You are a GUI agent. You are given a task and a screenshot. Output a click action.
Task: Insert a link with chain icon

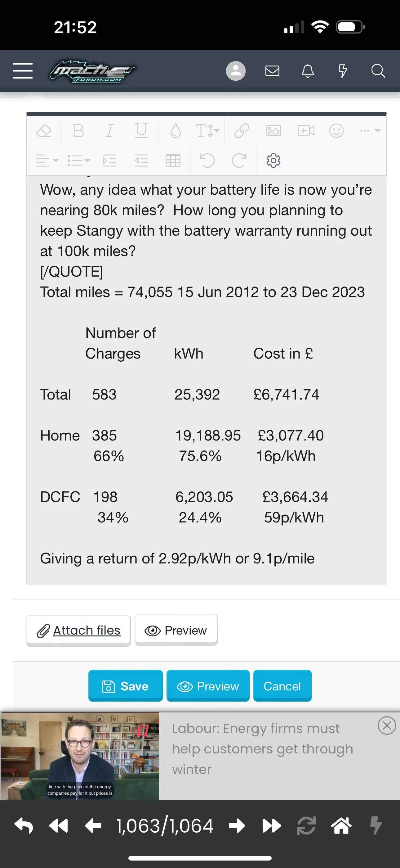pyautogui.click(x=242, y=131)
